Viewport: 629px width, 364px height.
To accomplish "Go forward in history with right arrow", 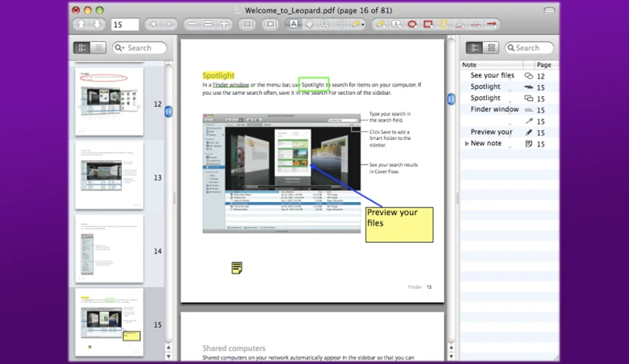I will click(169, 25).
